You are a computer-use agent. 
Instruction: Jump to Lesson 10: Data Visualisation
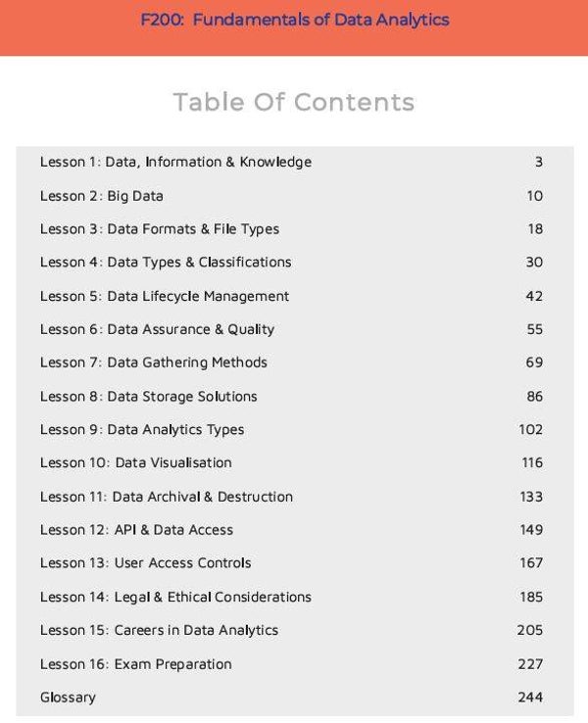click(x=135, y=462)
